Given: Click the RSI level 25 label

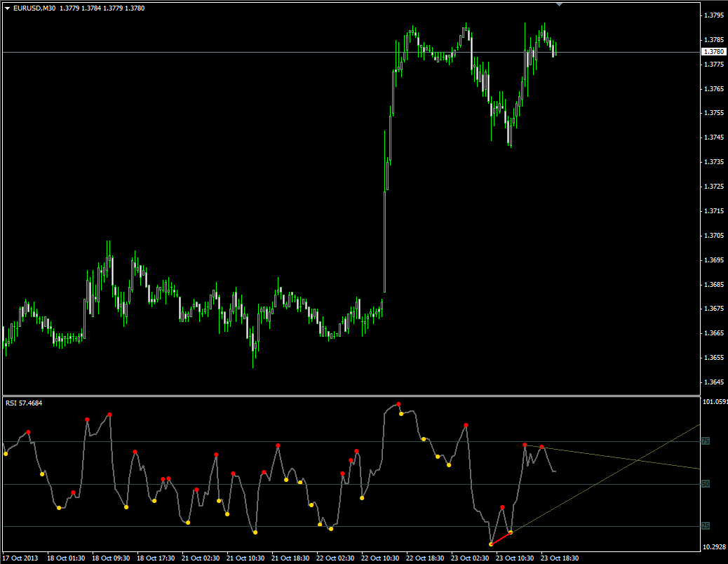Looking at the screenshot, I should coord(706,526).
